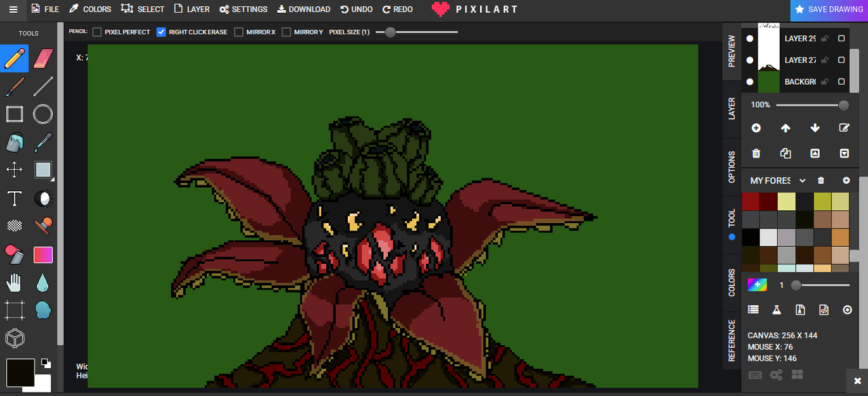
Task: Select the Move tool
Action: pos(14,170)
